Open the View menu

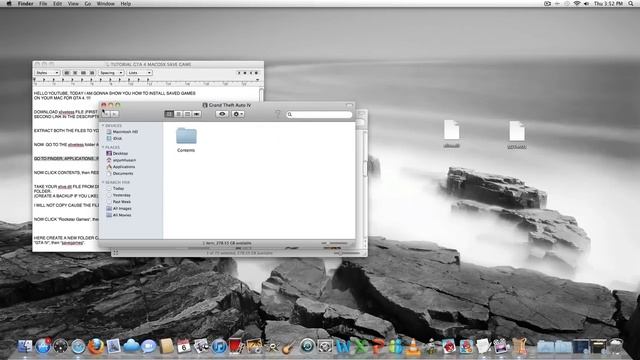[x=73, y=4]
